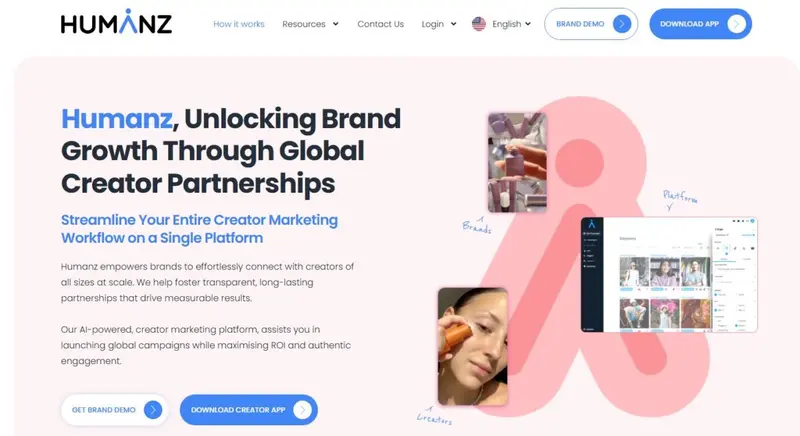The width and height of the screenshot is (800, 436).
Task: Click arrow circle on Get Brand Demo button
Action: click(153, 409)
